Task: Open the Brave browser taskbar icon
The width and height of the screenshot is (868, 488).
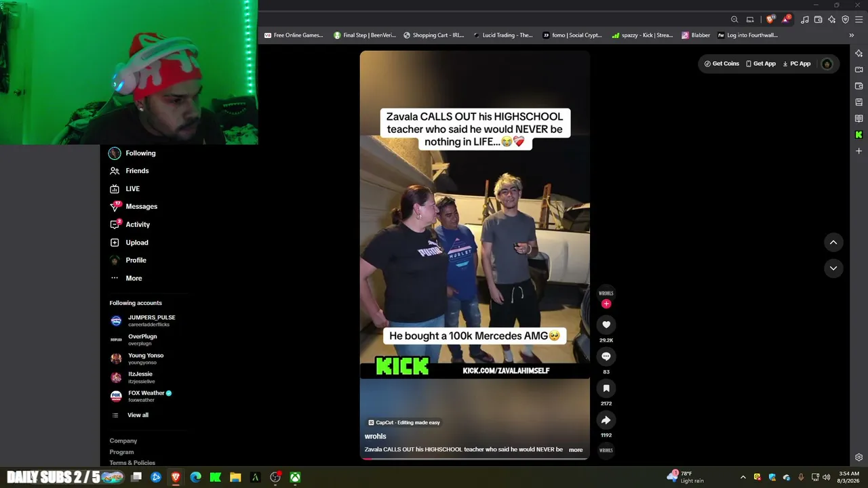Action: pyautogui.click(x=176, y=477)
